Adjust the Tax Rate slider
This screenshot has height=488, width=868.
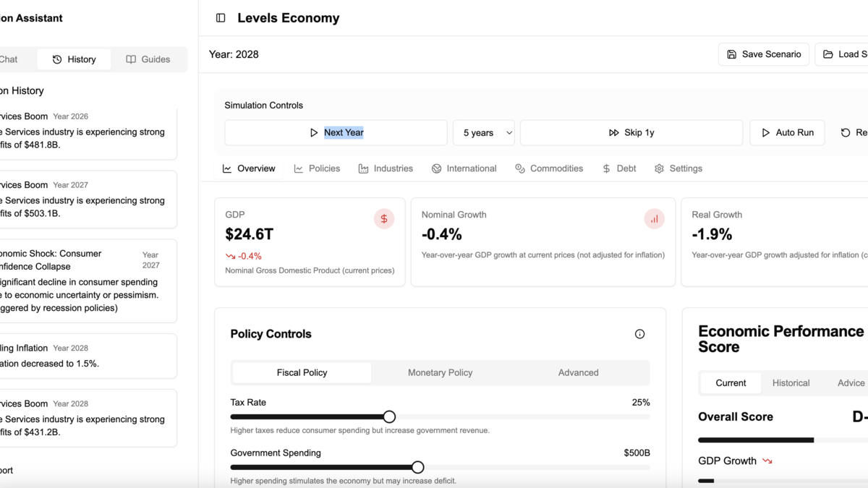coord(389,416)
